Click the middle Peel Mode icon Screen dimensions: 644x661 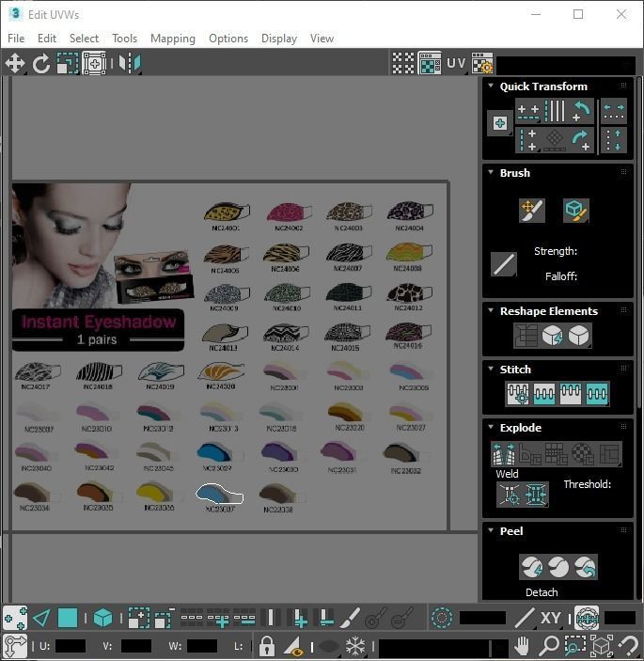tap(558, 567)
